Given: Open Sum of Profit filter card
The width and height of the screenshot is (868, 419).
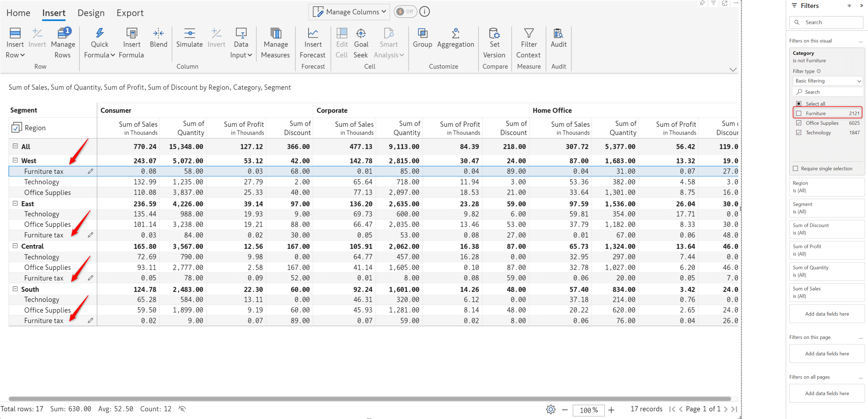Looking at the screenshot, I should click(x=827, y=250).
